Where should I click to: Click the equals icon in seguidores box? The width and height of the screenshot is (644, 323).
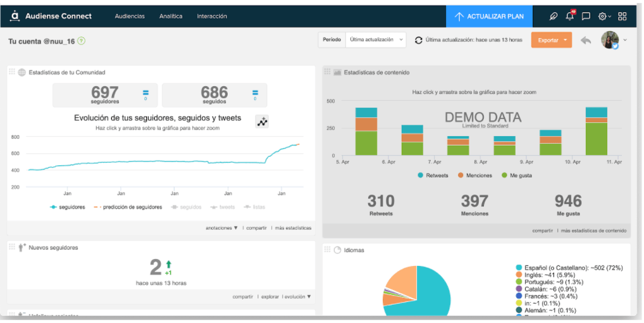point(146,94)
